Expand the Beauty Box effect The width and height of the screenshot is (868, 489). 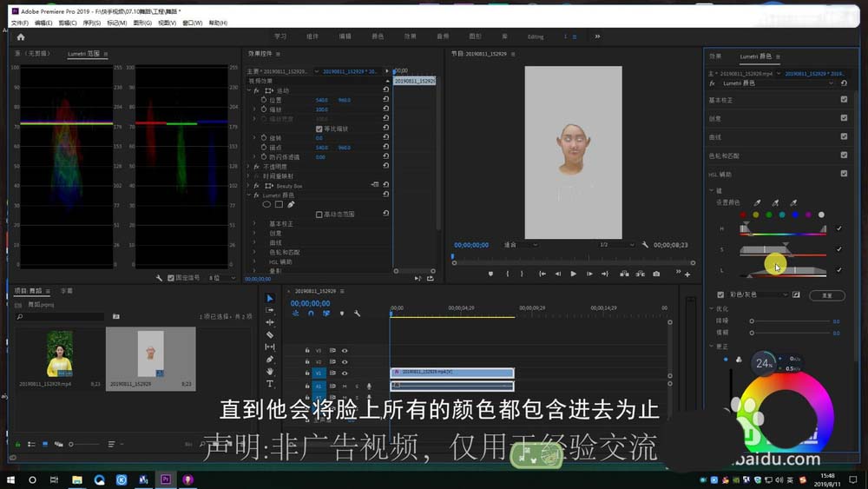[249, 186]
